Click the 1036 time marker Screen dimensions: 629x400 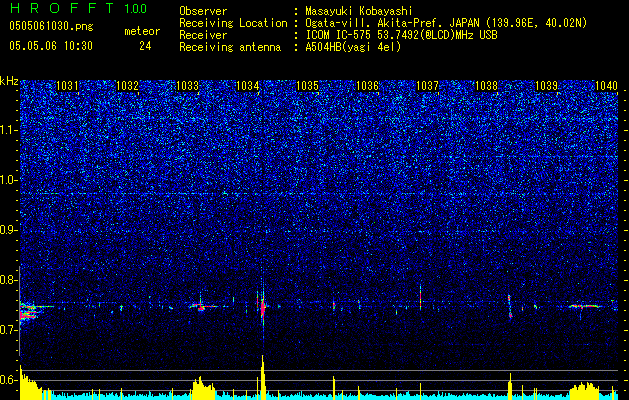367,86
